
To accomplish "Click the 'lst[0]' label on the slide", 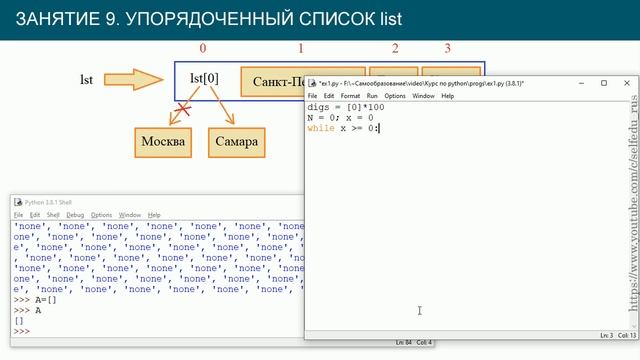I will click(204, 78).
